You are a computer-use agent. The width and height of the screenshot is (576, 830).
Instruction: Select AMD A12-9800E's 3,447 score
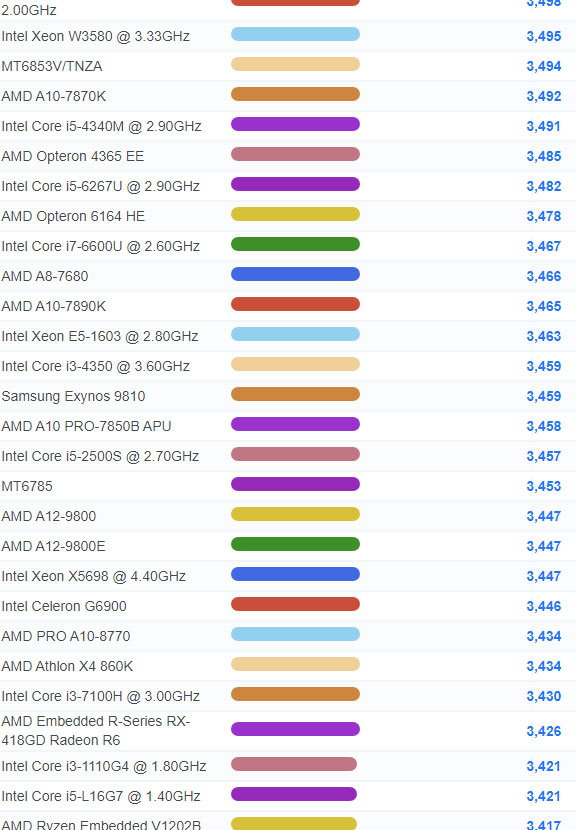pos(544,546)
